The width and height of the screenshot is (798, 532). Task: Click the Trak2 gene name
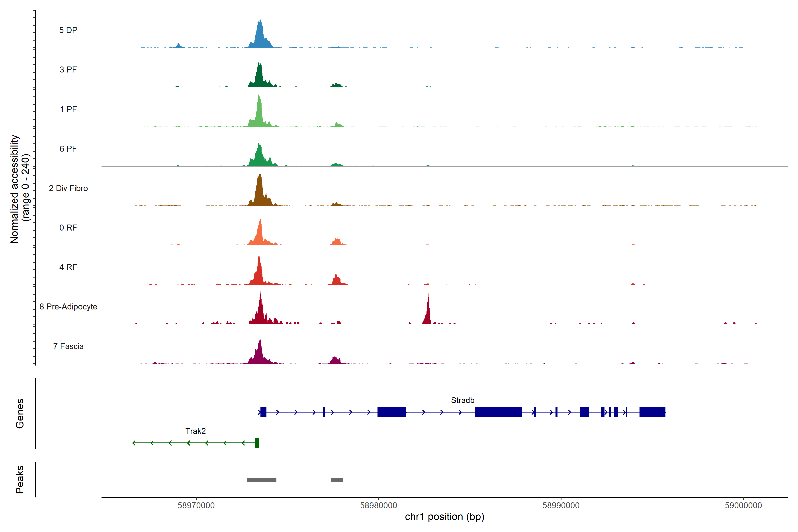[196, 431]
